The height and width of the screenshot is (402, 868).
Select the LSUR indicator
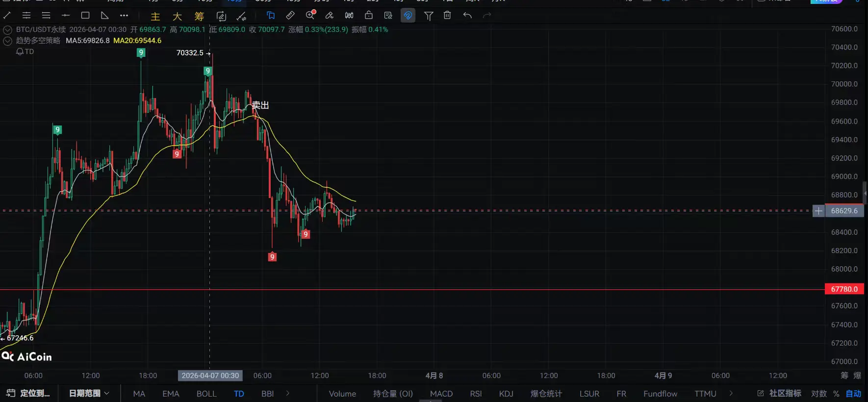(589, 394)
